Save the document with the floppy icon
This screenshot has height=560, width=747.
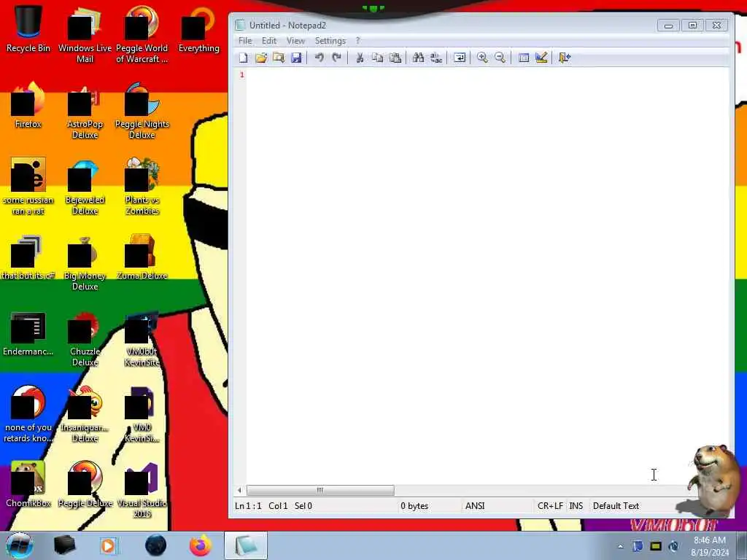click(296, 58)
